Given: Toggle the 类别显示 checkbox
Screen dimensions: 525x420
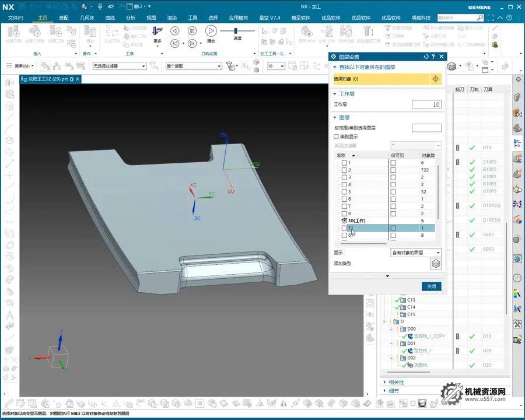Looking at the screenshot, I should tap(336, 136).
